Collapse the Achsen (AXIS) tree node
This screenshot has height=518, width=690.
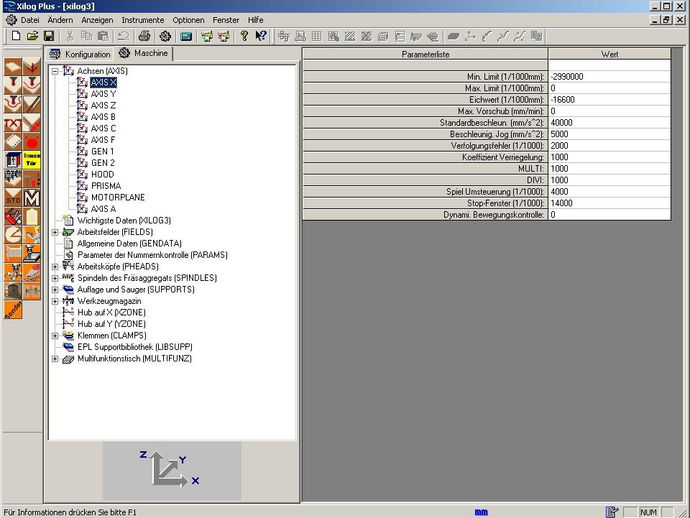[55, 71]
